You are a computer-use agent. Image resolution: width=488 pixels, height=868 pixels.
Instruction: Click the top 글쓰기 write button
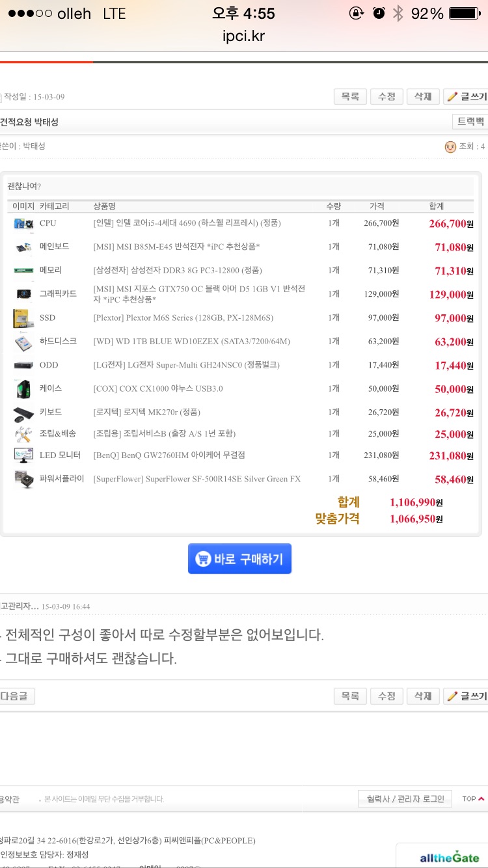pos(466,96)
